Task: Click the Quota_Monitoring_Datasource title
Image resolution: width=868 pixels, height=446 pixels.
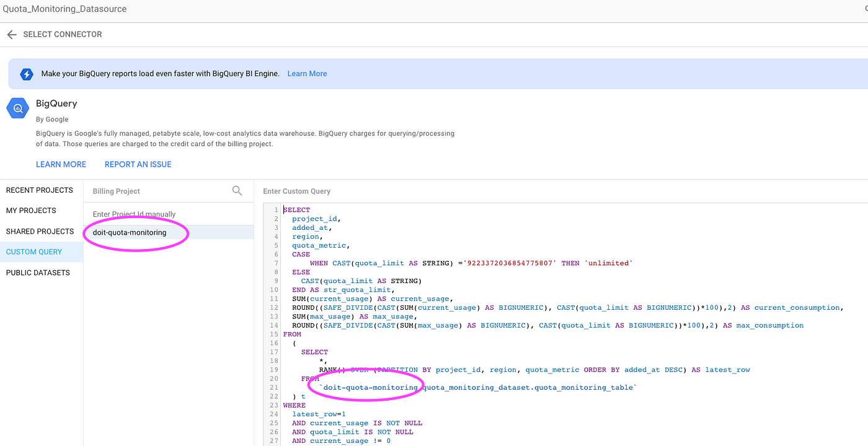Action: (64, 9)
